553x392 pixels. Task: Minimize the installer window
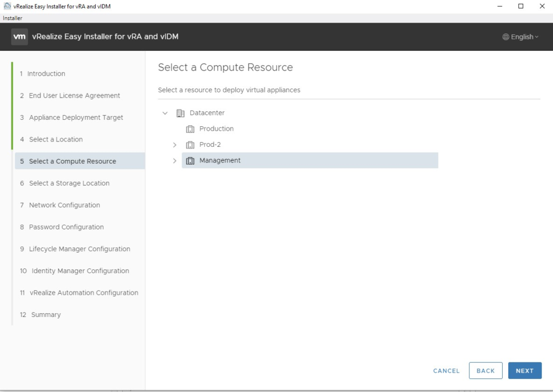(x=500, y=6)
